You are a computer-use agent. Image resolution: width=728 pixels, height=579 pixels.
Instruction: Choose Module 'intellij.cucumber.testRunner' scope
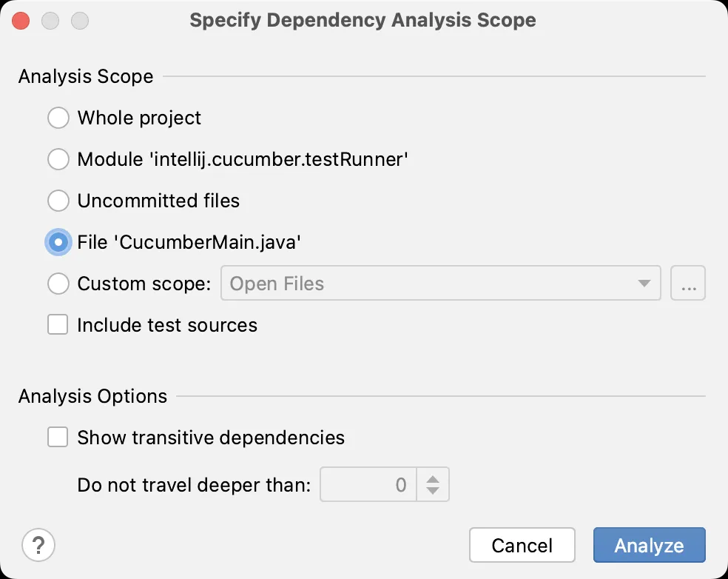[58, 159]
